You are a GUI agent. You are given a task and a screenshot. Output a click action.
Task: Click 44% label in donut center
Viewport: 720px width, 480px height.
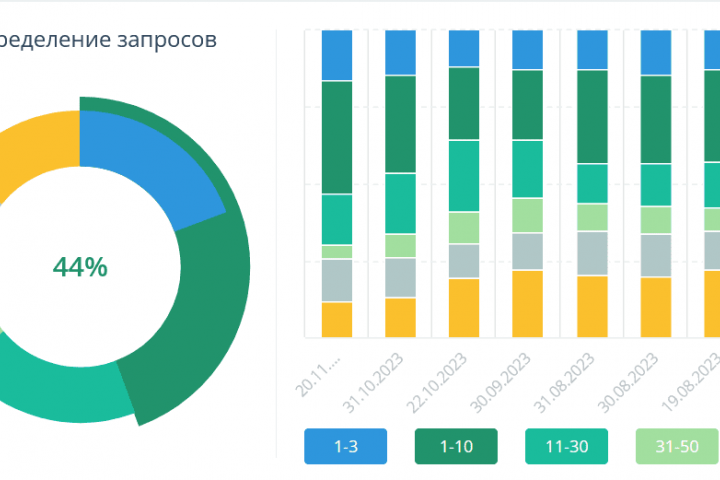pos(80,267)
